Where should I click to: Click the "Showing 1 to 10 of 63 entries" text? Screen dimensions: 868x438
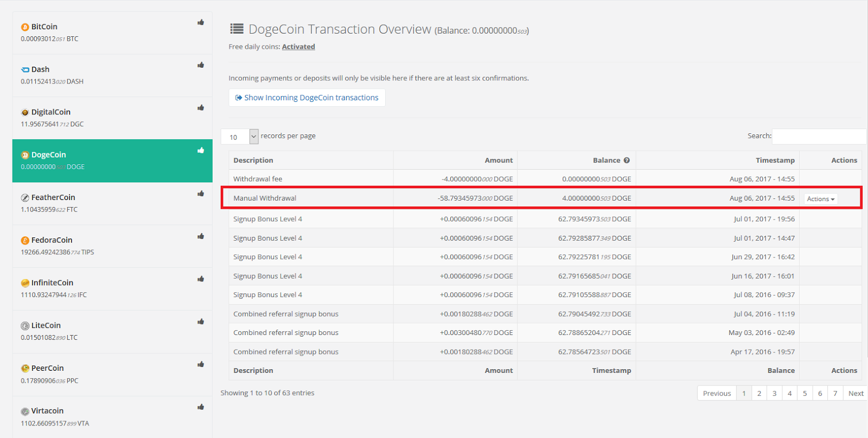267,393
